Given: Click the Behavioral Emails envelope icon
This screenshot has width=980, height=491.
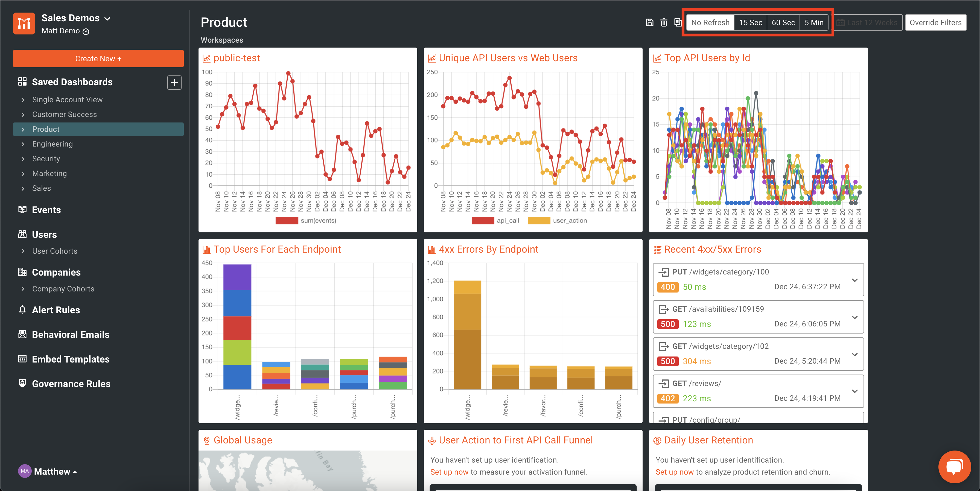Looking at the screenshot, I should point(22,334).
